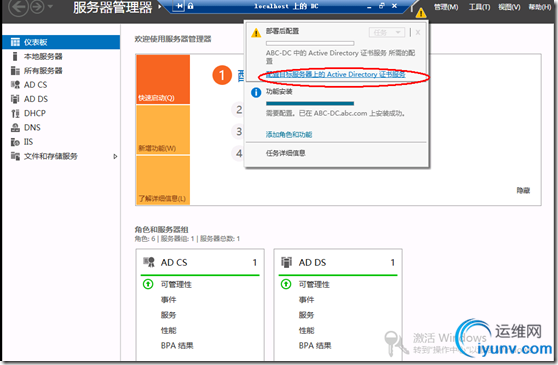This screenshot has width=558, height=365.
Task: Click the 了解详细信息(L) tile
Action: [x=163, y=180]
